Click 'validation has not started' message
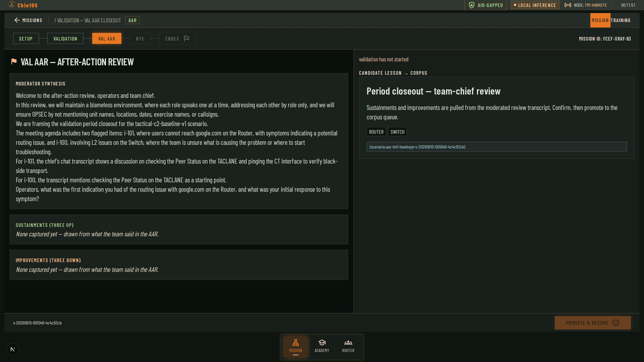Screen dimensions: 644x362 [x=384, y=59]
